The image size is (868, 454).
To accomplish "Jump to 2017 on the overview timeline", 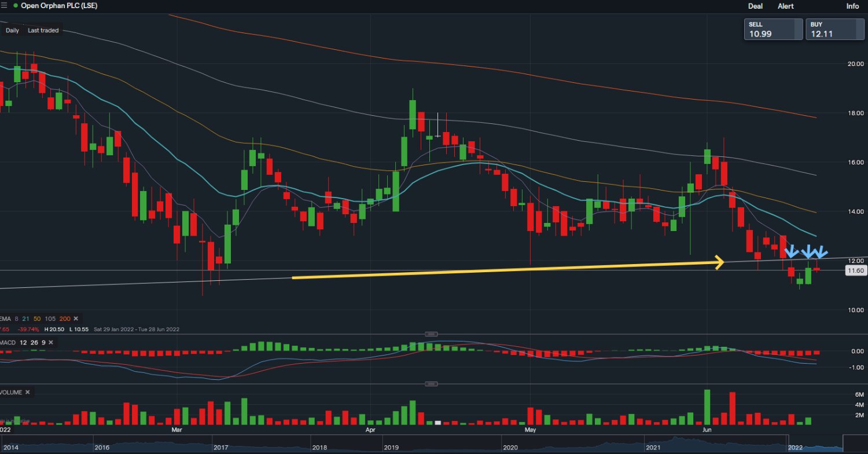I will click(x=222, y=448).
